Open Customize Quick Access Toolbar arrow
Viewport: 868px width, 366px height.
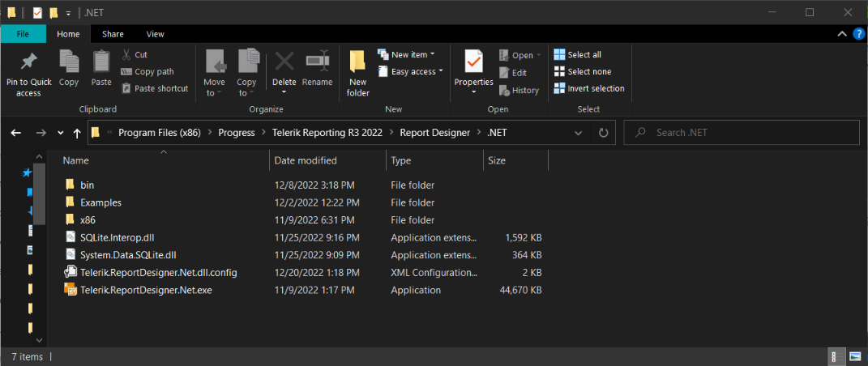tap(68, 12)
